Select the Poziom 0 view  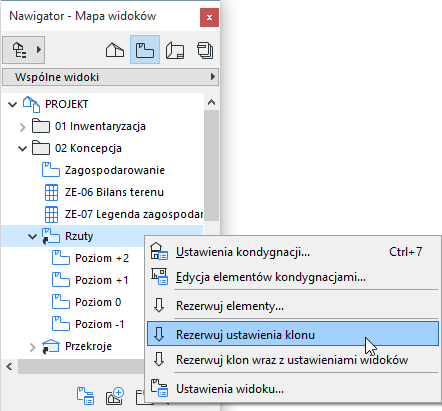tap(98, 302)
